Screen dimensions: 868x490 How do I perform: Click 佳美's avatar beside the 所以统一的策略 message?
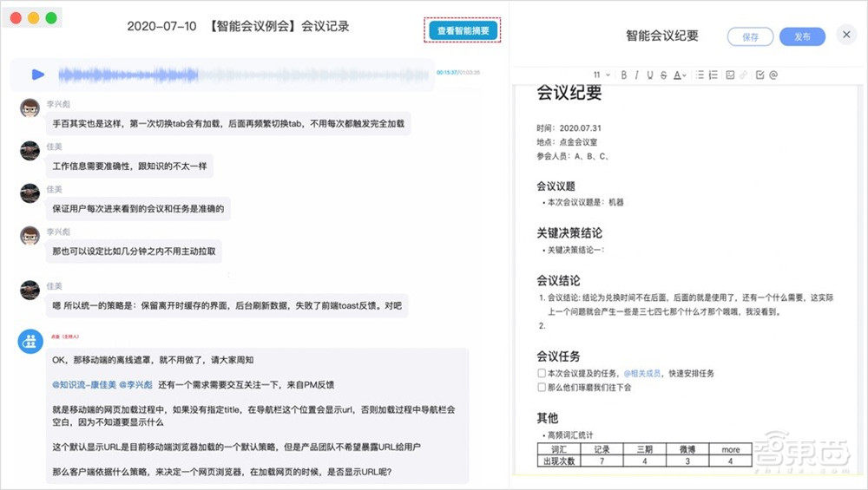[30, 291]
